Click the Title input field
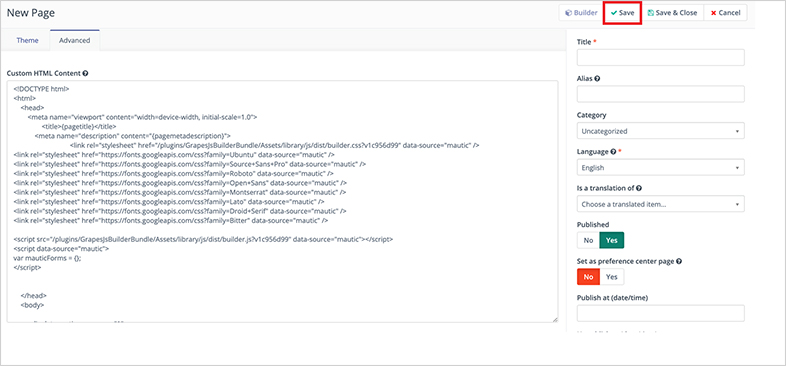This screenshot has width=786, height=366. [661, 58]
